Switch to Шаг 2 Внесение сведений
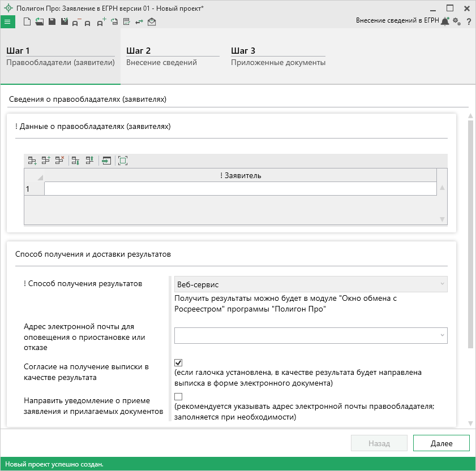Viewport: 476px width, 471px height. point(172,57)
